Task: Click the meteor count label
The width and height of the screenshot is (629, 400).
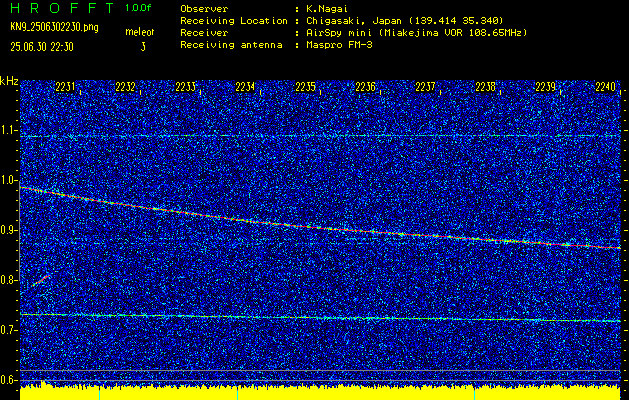Action: pos(140,32)
